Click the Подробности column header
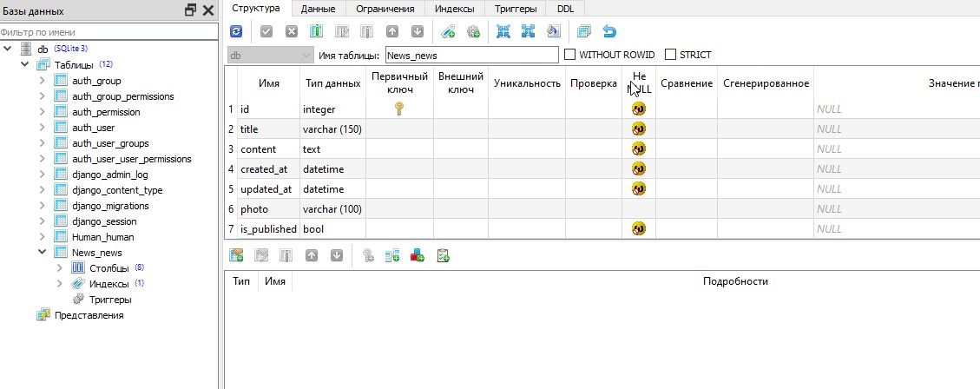The width and height of the screenshot is (980, 389). 735,281
